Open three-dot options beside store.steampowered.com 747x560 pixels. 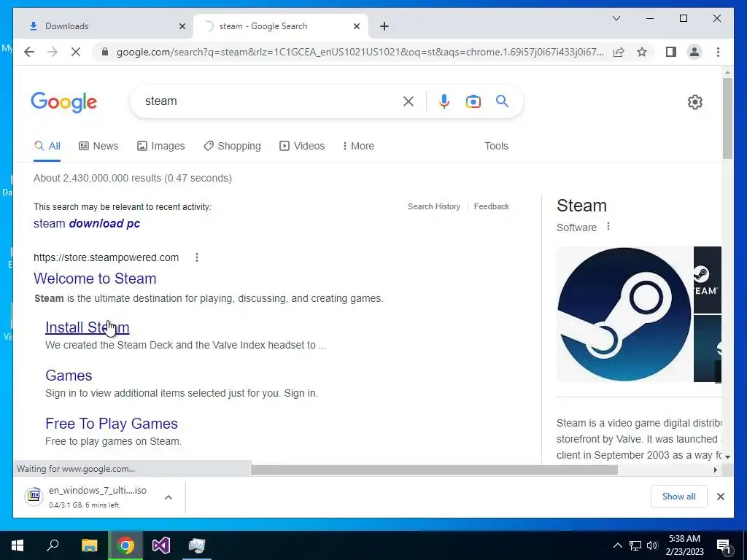[197, 257]
